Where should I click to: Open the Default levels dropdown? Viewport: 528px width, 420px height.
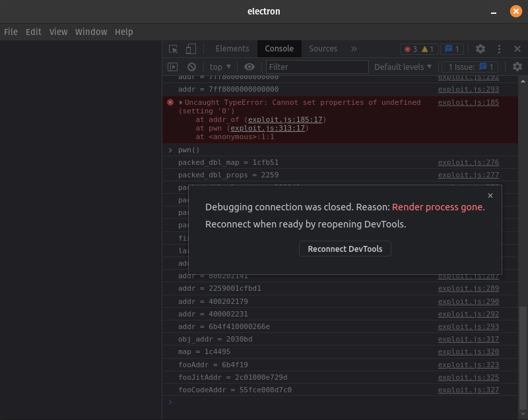click(x=403, y=67)
